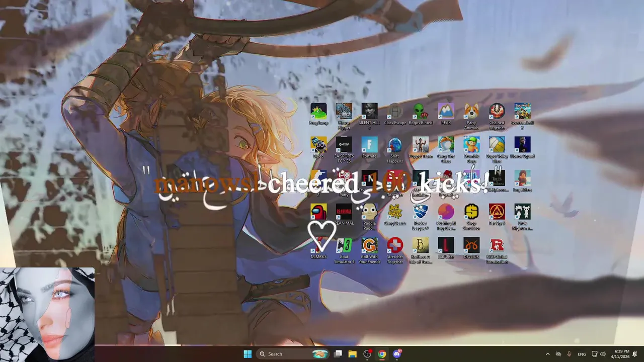Launch EA SPORTS FC 26
644x362 pixels.
click(x=344, y=150)
